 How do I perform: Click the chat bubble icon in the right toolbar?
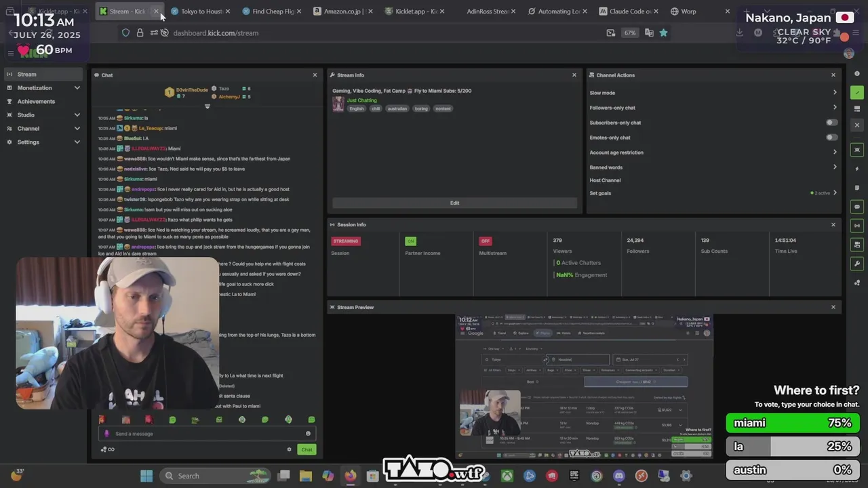(857, 206)
